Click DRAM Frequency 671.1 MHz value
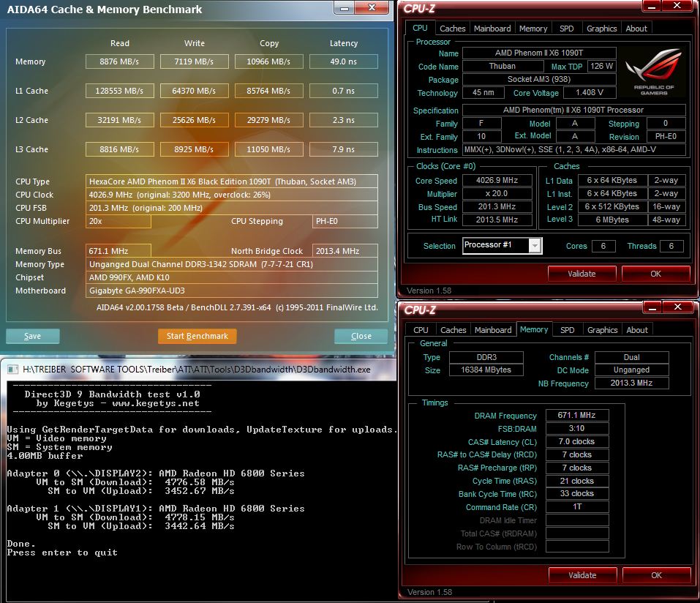Image resolution: width=700 pixels, height=603 pixels. (577, 415)
